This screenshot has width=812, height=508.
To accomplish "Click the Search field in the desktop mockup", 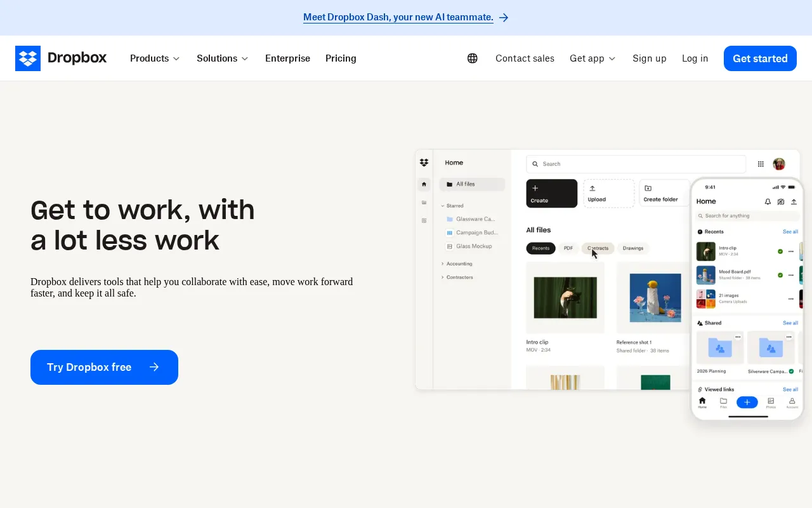I will (x=636, y=164).
